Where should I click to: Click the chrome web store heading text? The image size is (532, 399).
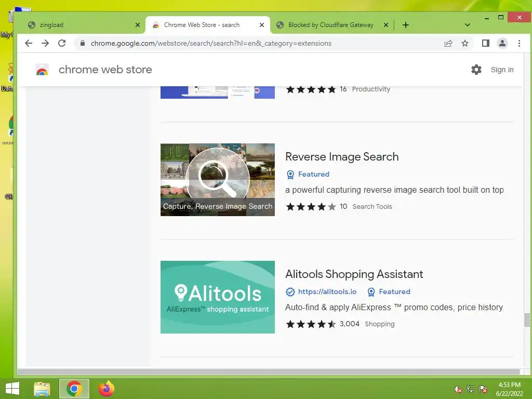(105, 70)
